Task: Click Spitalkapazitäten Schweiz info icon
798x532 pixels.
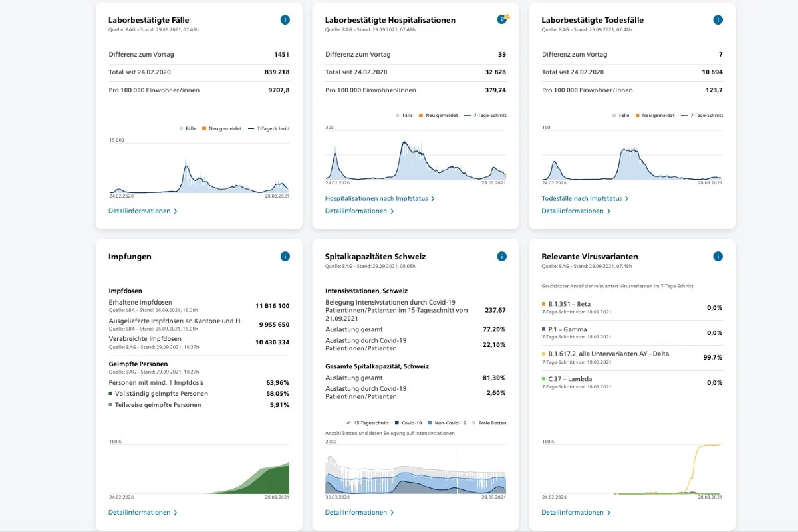Action: (501, 256)
